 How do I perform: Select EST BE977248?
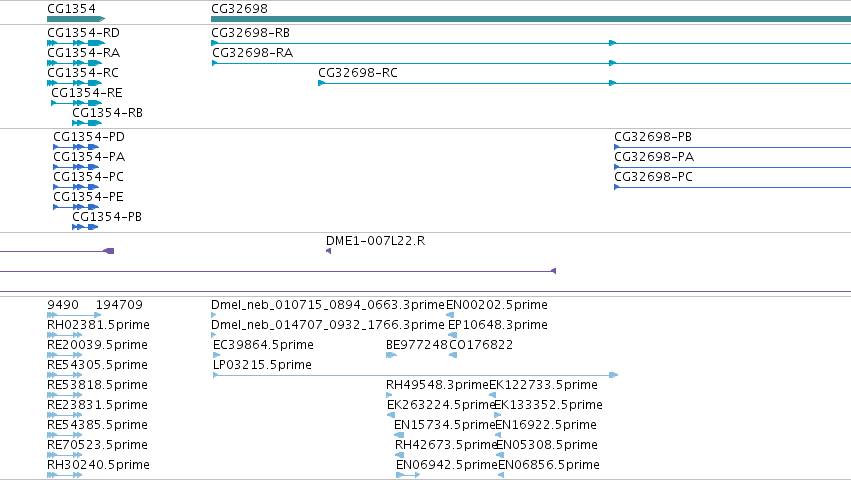[x=417, y=345]
